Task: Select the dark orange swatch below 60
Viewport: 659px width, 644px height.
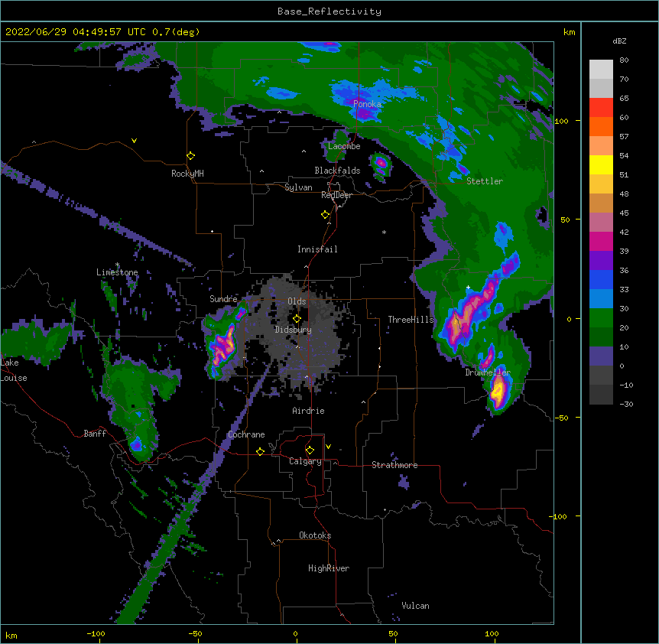Action: [601, 126]
